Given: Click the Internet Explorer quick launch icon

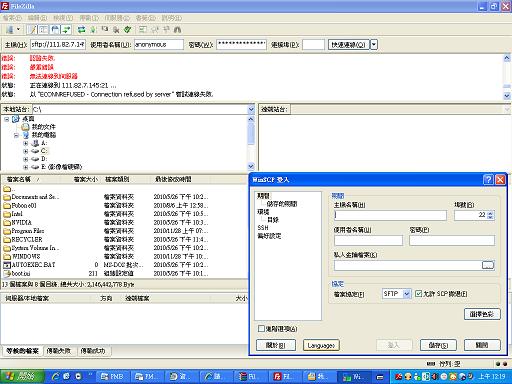Looking at the screenshot, I should (55, 377).
